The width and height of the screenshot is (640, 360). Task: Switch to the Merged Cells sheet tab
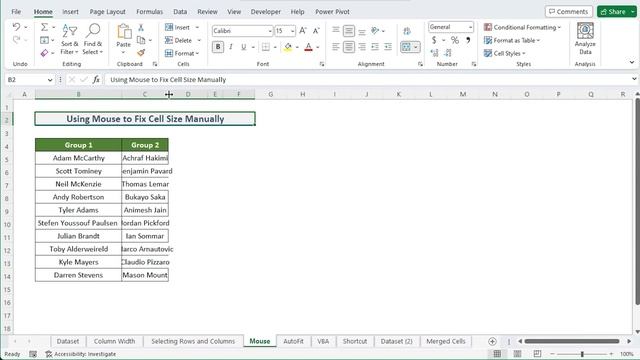(x=446, y=341)
